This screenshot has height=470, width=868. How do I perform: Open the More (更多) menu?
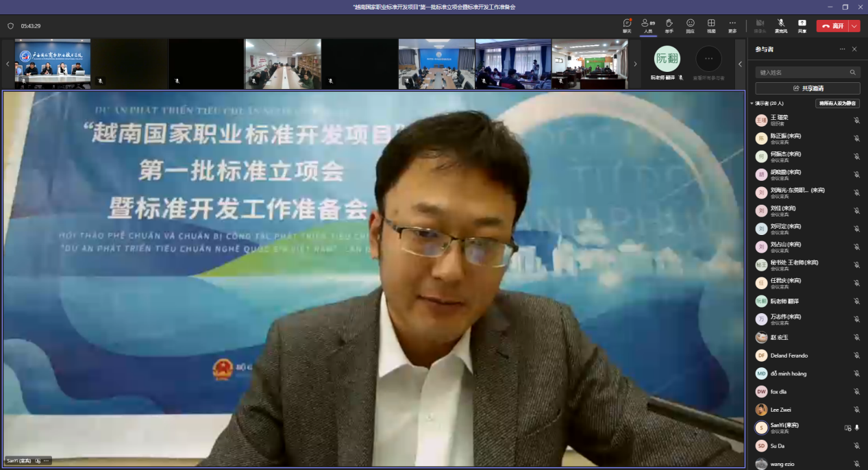(x=732, y=25)
